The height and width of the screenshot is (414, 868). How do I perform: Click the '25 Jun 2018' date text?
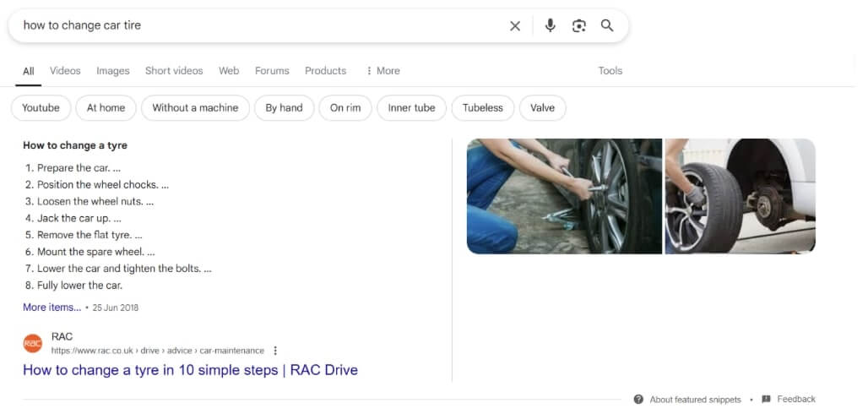(x=115, y=308)
